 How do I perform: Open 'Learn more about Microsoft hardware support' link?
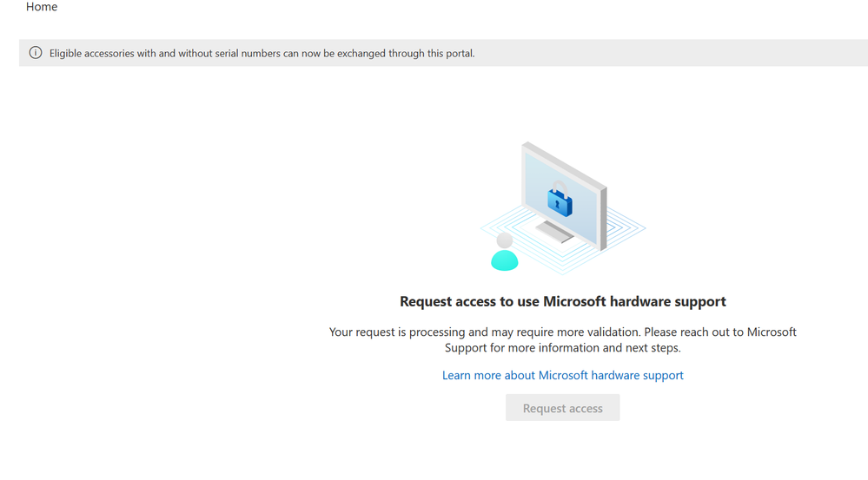tap(562, 376)
